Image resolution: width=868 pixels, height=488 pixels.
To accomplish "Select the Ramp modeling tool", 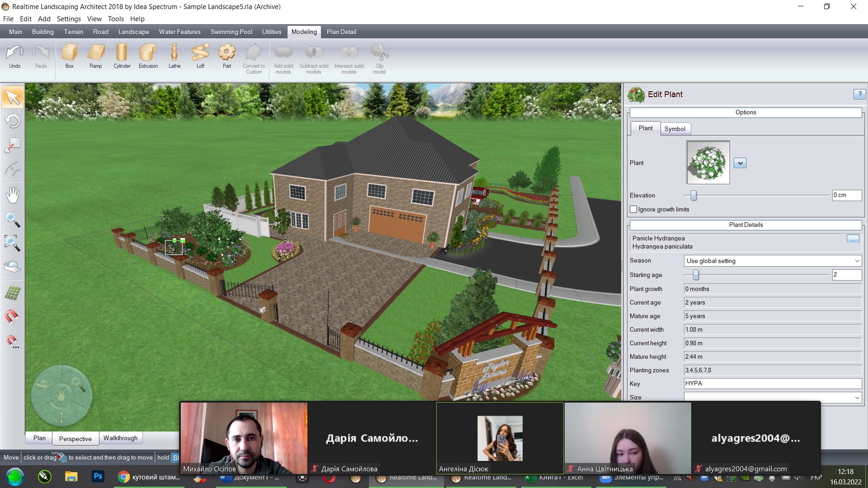I will click(x=95, y=56).
